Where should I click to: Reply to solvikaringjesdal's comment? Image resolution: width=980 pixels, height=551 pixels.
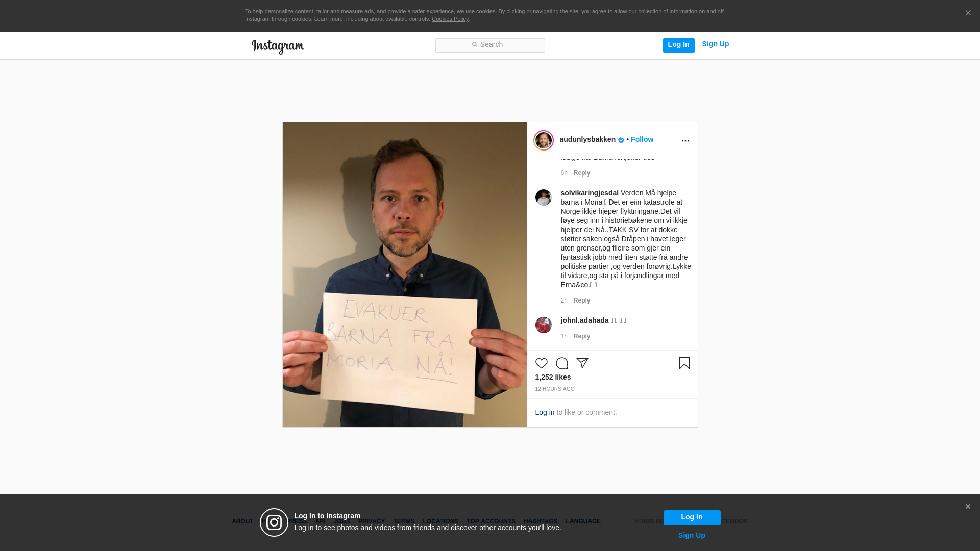click(x=581, y=300)
